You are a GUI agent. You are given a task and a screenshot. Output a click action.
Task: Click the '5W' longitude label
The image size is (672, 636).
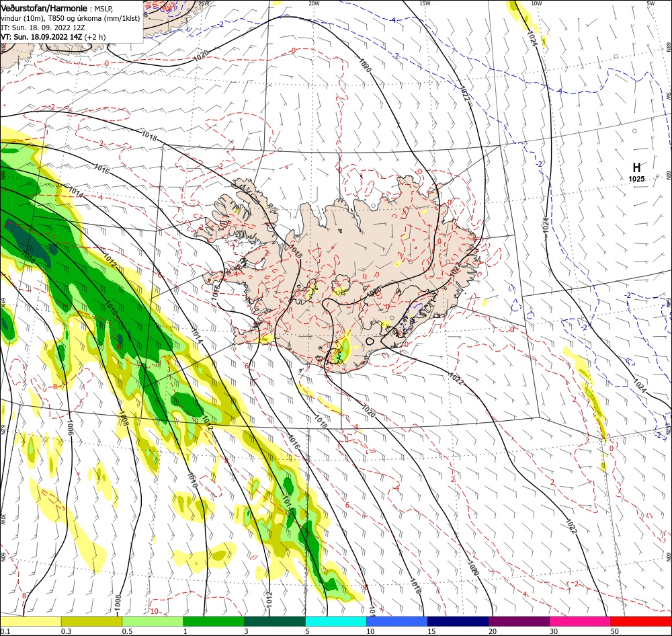(x=650, y=3)
